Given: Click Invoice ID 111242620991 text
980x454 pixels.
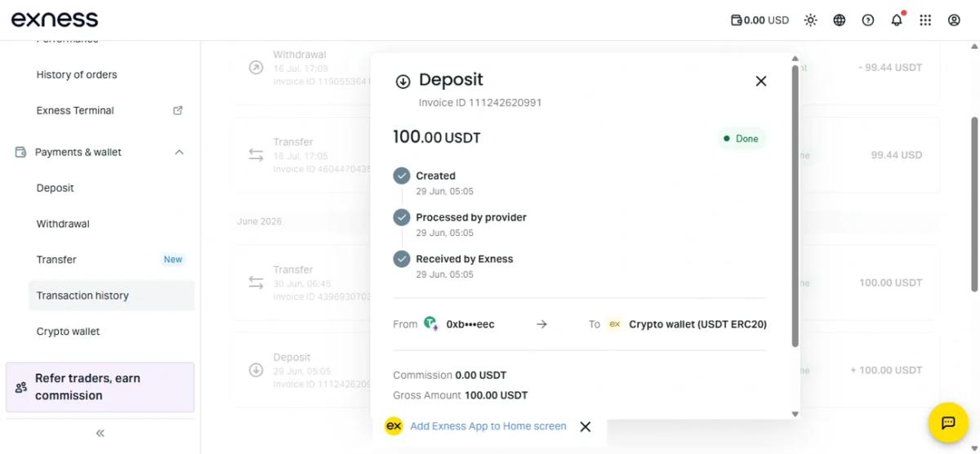Looking at the screenshot, I should [480, 103].
